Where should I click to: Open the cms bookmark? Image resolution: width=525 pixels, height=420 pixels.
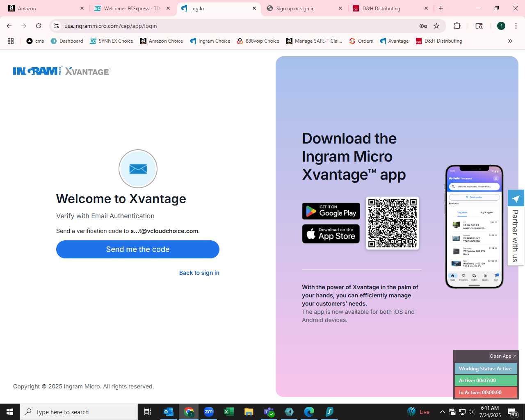tap(35, 41)
